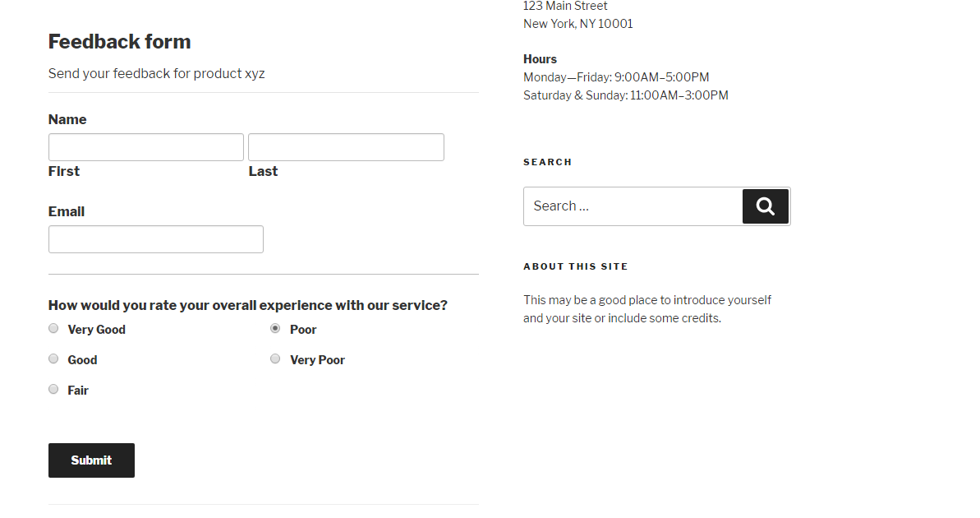
Task: Select the Fair rating option
Action: pyautogui.click(x=53, y=388)
